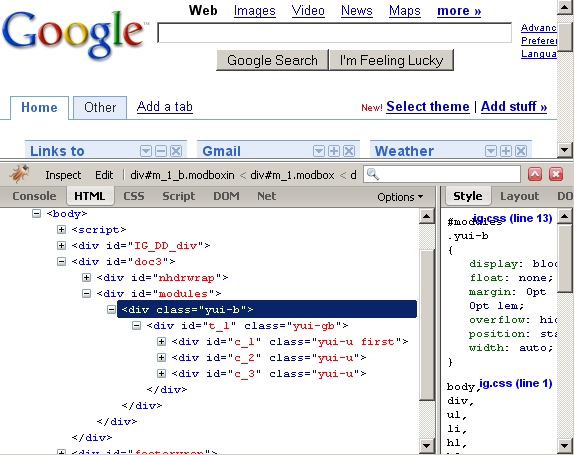Click the Edit button in Firebug

pyautogui.click(x=104, y=175)
